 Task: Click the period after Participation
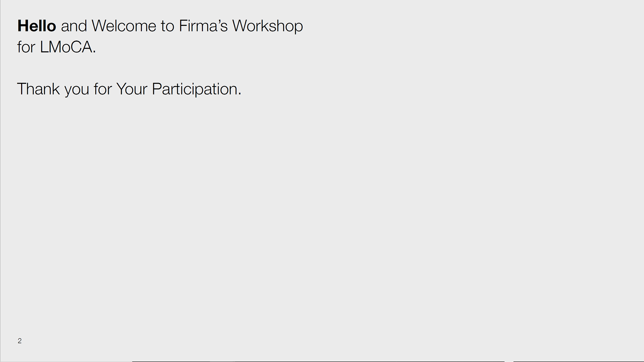click(239, 94)
